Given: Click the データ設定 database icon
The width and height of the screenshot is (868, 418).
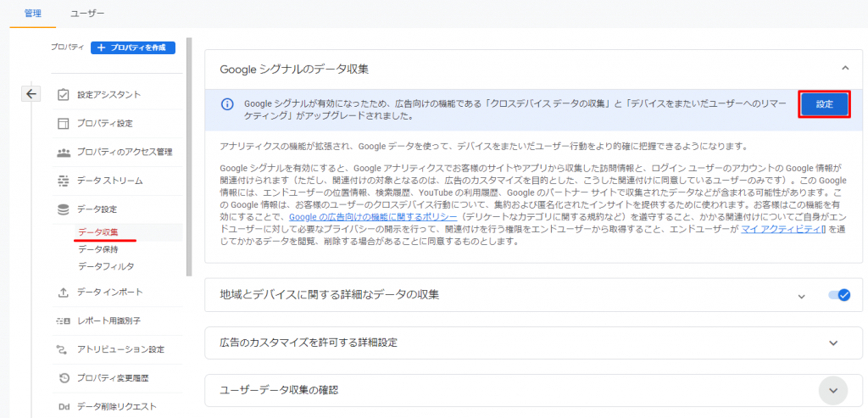Looking at the screenshot, I should pos(64,209).
